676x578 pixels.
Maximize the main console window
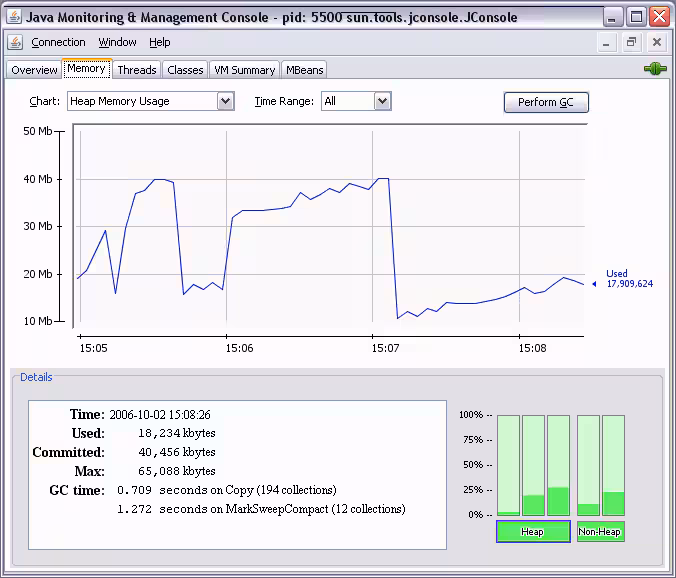(x=636, y=17)
